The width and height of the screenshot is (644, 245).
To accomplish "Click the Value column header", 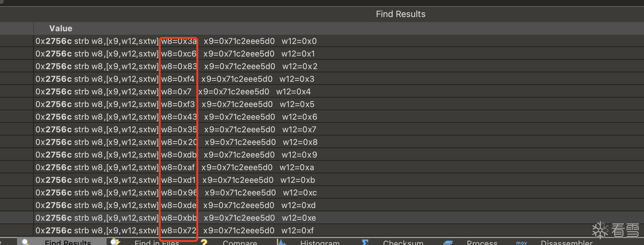I will click(61, 28).
